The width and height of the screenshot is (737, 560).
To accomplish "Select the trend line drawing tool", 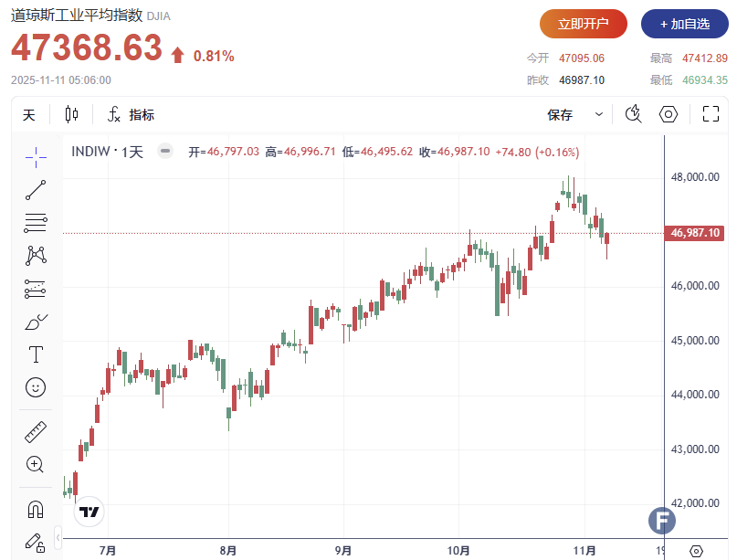I will [36, 189].
